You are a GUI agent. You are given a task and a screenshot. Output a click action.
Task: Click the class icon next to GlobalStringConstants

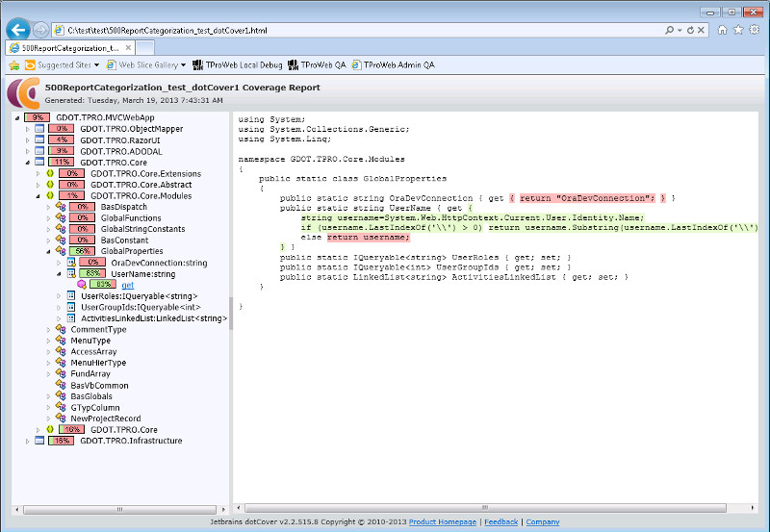tap(61, 229)
